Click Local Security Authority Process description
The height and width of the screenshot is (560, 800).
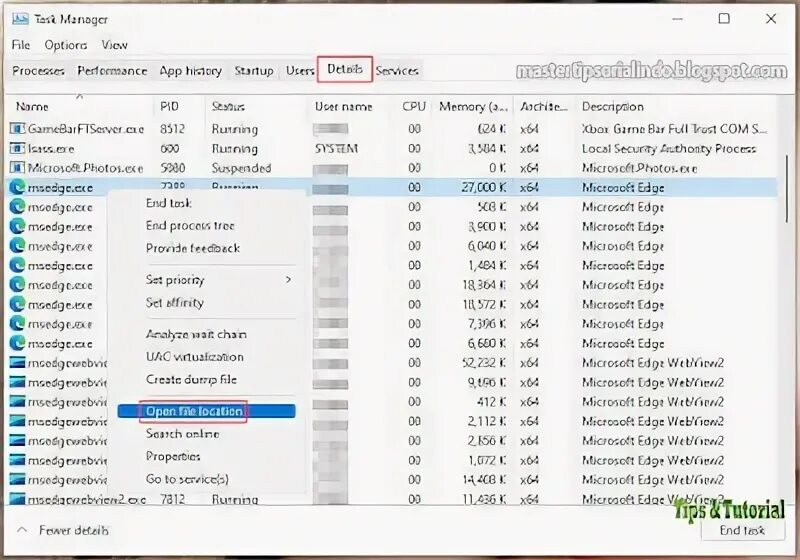coord(669,148)
